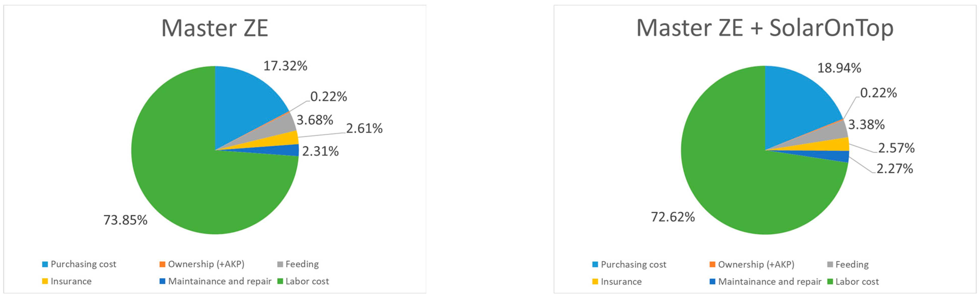Click the 73.85% data label
The image size is (980, 297).
[125, 220]
